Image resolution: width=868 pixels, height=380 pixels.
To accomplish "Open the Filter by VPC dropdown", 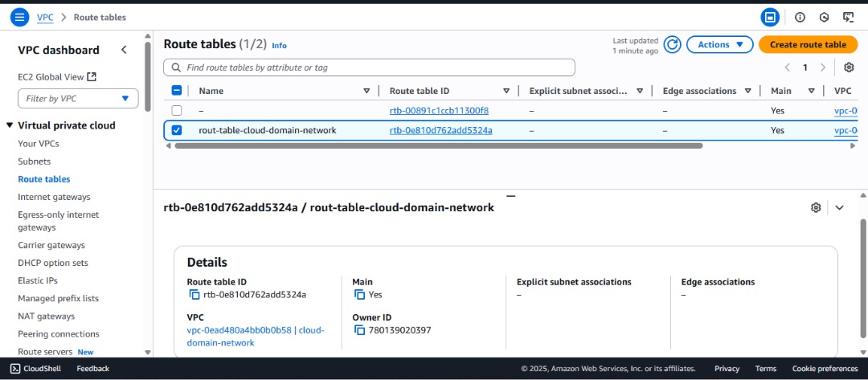I will click(78, 99).
